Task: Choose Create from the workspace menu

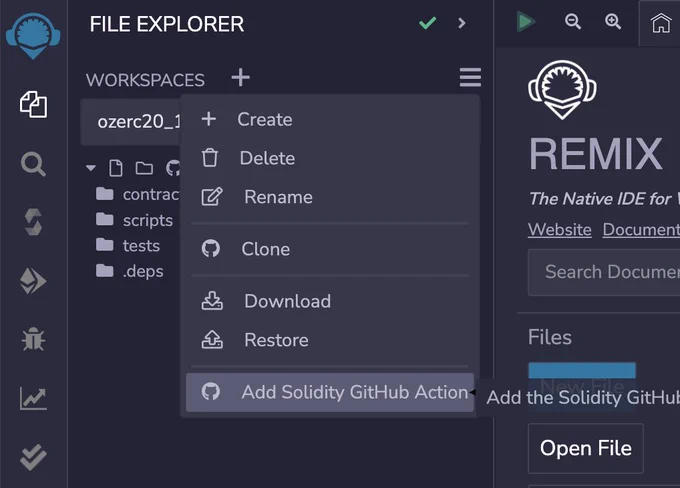Action: click(x=330, y=119)
